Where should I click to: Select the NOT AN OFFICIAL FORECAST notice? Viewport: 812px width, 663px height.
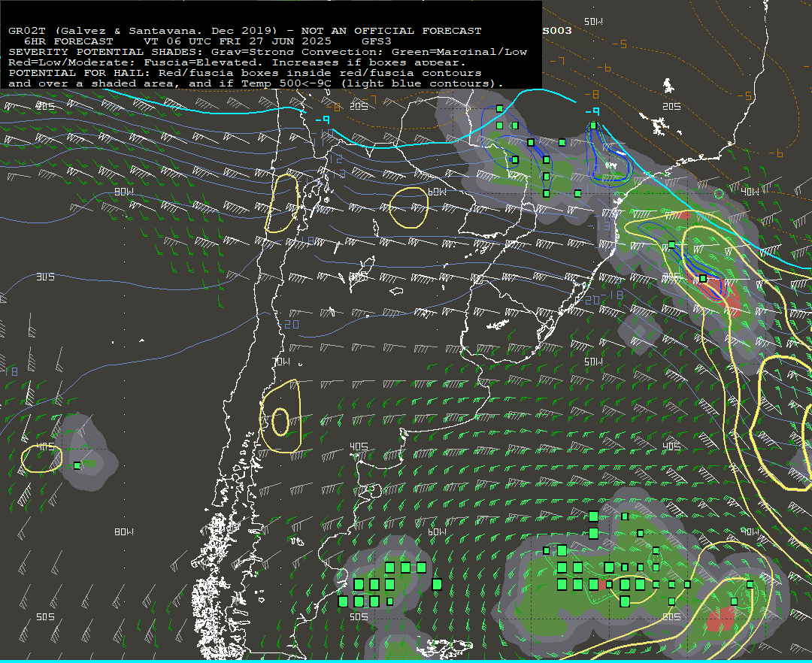[x=391, y=31]
